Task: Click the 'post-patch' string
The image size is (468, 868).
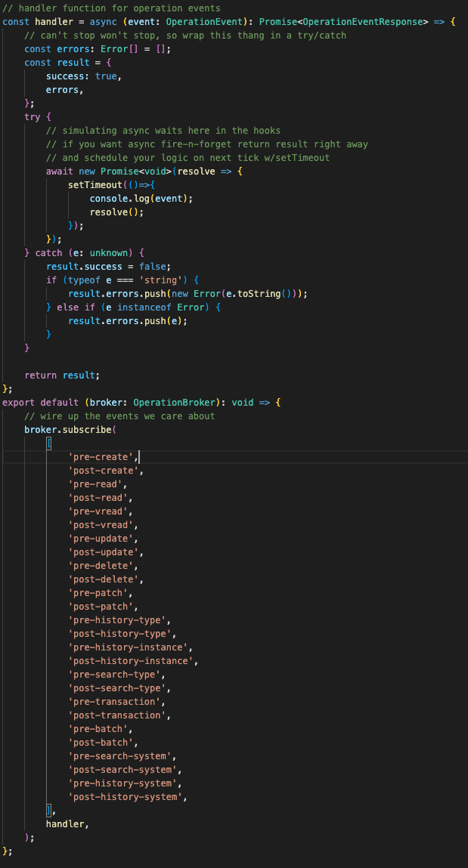Action: tap(101, 607)
